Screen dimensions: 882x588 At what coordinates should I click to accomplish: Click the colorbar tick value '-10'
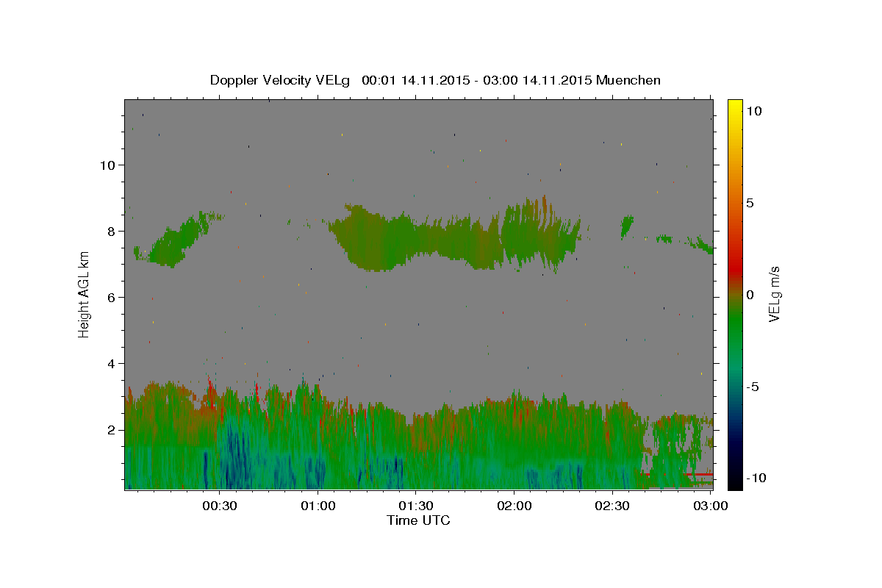click(x=756, y=478)
